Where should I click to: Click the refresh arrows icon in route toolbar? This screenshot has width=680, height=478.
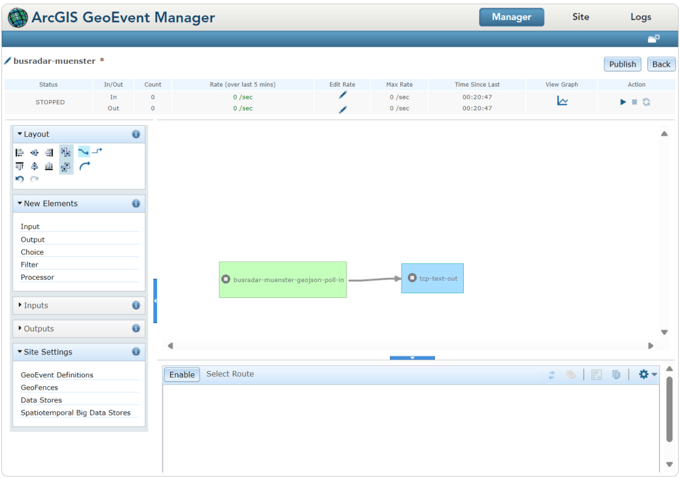pyautogui.click(x=552, y=375)
